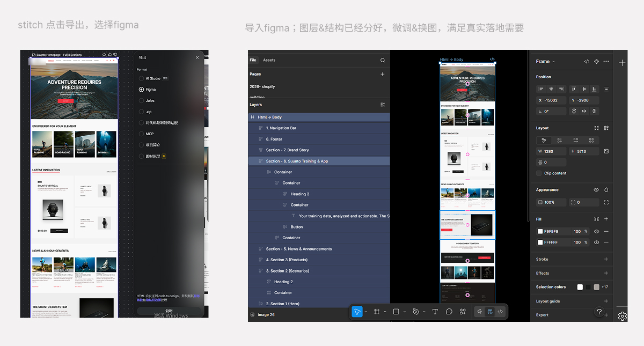Switch to Draw mode in bottom toolbar
Viewport: 644px width, 346px height.
(480, 312)
